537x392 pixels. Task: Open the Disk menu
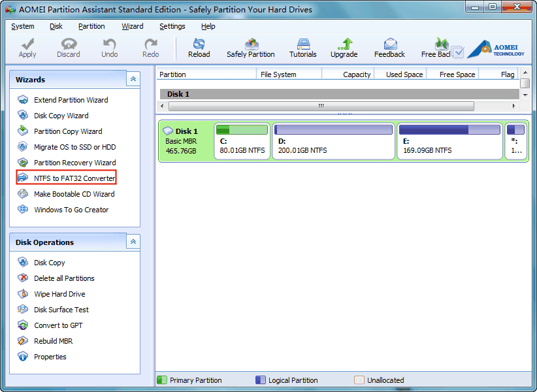(x=56, y=26)
